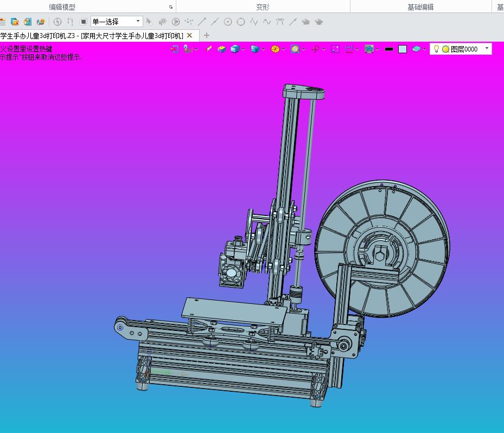Click the teal slab layer icon
The image size is (504, 433).
416,49
